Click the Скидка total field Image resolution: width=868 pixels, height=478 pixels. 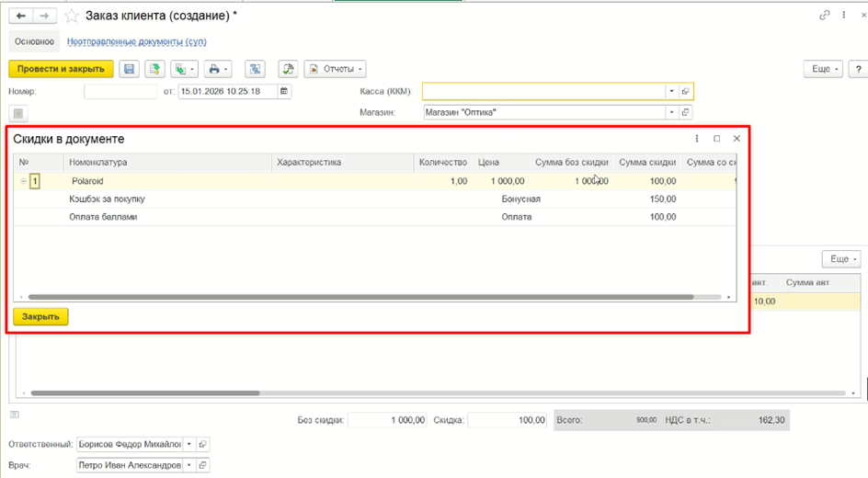tap(507, 420)
